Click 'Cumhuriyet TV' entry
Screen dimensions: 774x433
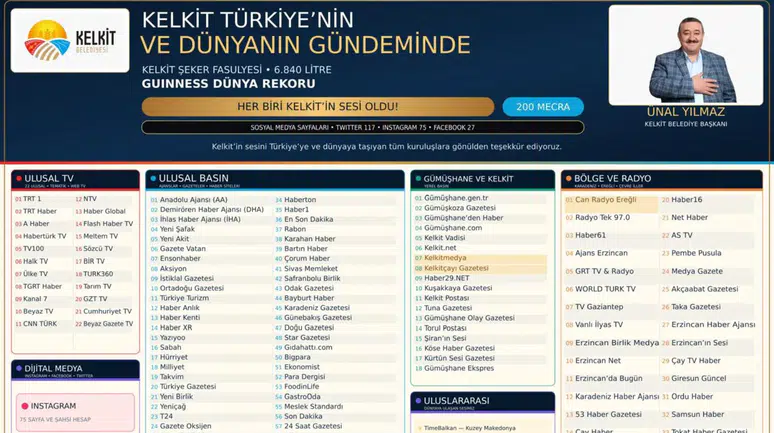point(107,312)
